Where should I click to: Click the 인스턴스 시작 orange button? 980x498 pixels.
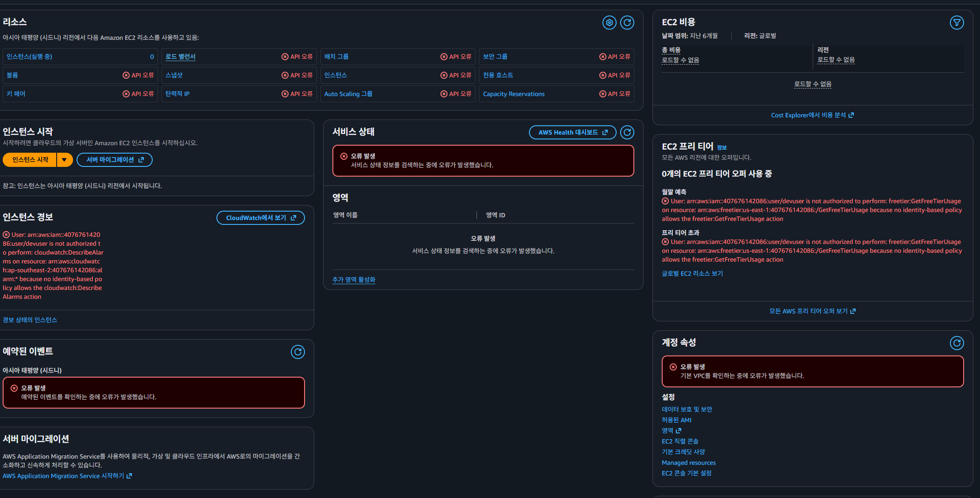30,160
